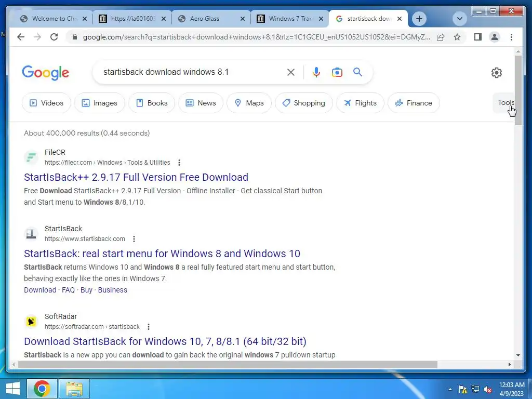Show hidden system tray icons

[450, 389]
